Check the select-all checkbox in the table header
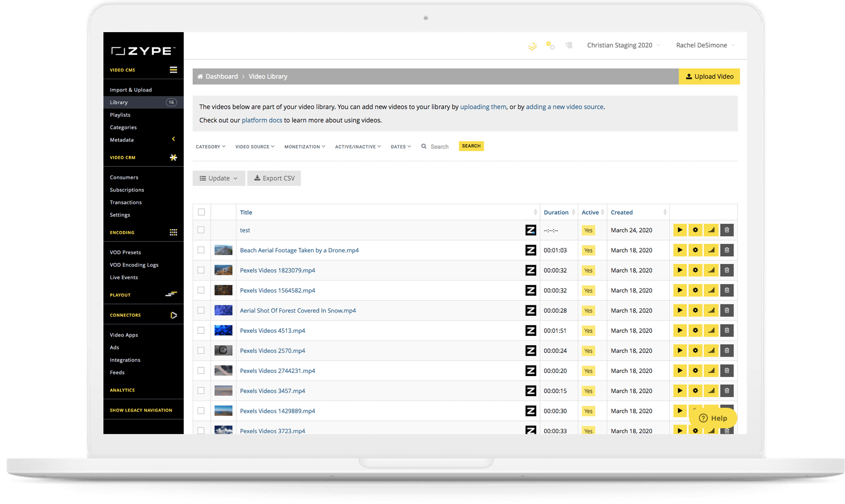Screen dimensions: 845x504 click(x=201, y=212)
